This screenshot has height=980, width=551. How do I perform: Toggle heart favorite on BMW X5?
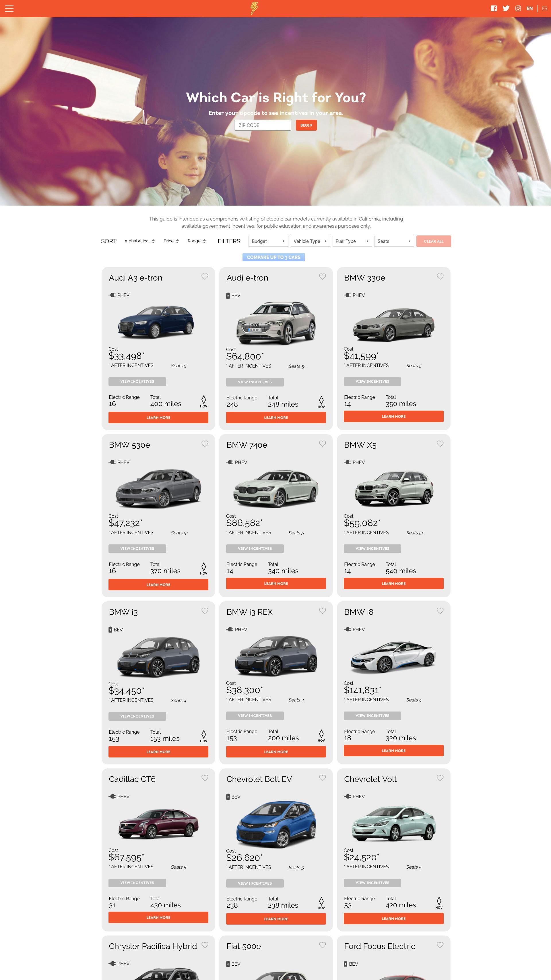440,444
